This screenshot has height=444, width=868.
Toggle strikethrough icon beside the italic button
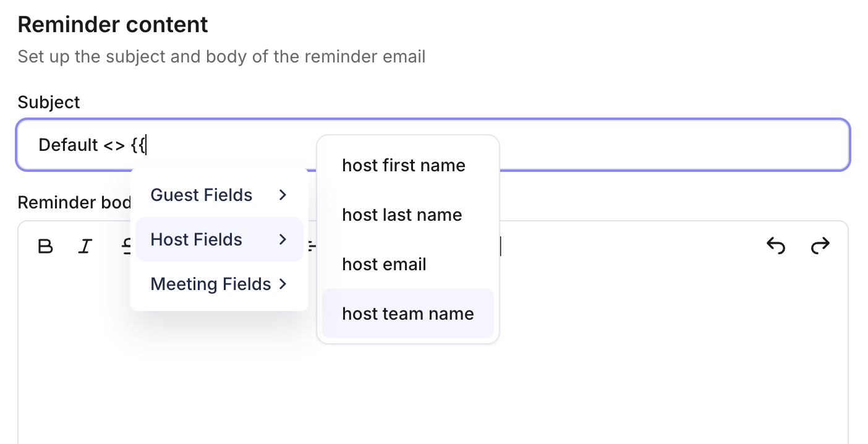pyautogui.click(x=126, y=247)
